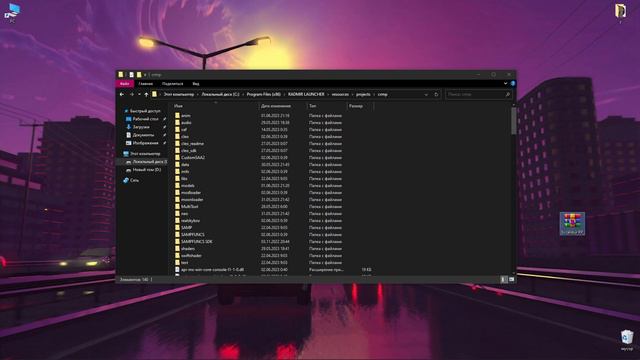Open Загрузки in the sidebar
Screen dimensions: 640x360
click(x=141, y=127)
